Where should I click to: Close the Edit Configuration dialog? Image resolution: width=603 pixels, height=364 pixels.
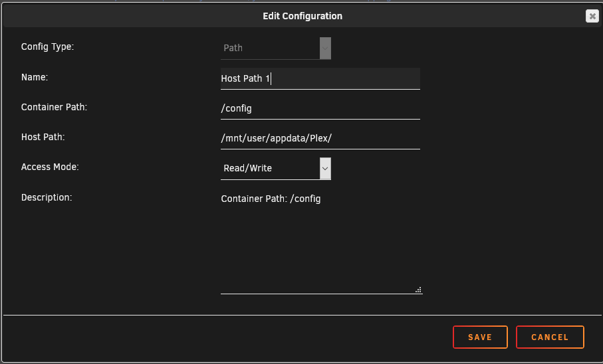[592, 16]
